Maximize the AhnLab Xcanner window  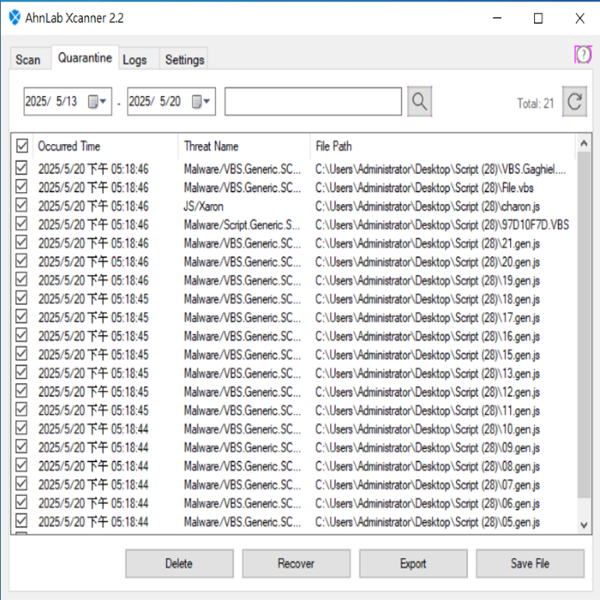coord(538,18)
